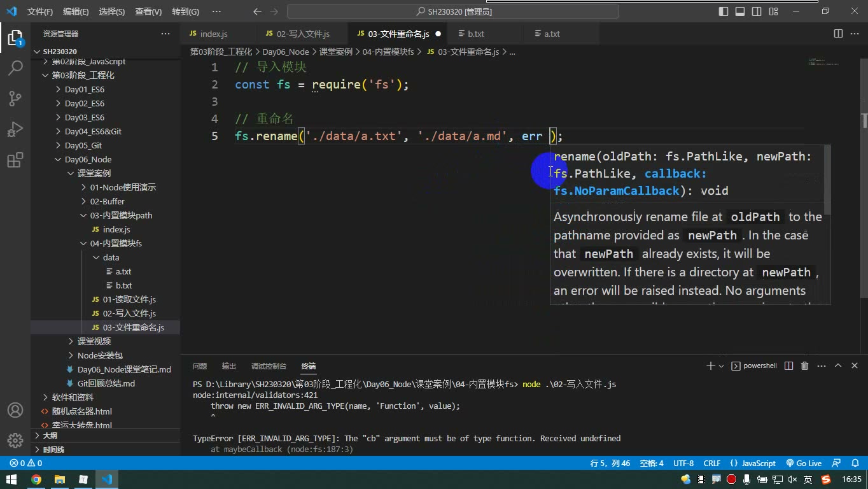Viewport: 868px width, 489px height.
Task: Go back using the navigation arrow
Action: click(x=257, y=11)
